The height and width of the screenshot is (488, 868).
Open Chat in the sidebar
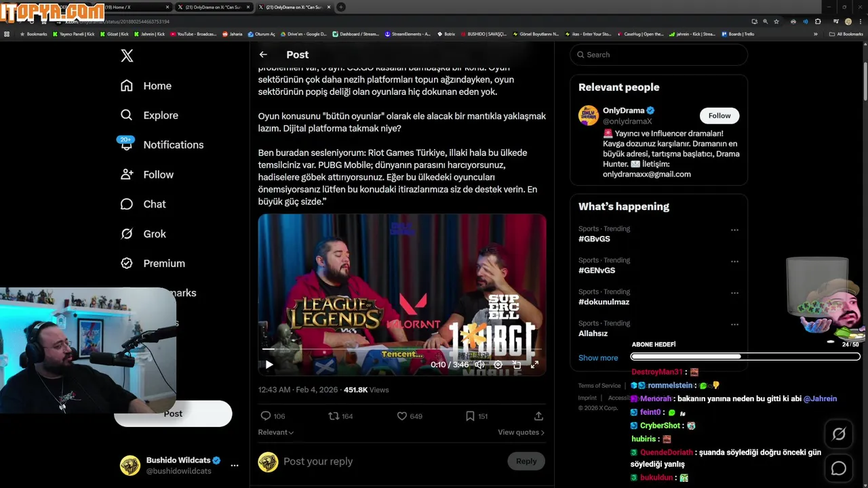click(x=143, y=204)
